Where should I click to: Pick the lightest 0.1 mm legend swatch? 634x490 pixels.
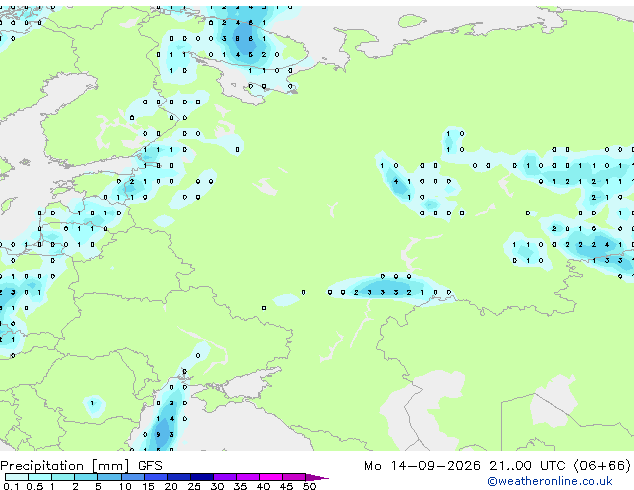coord(17,477)
